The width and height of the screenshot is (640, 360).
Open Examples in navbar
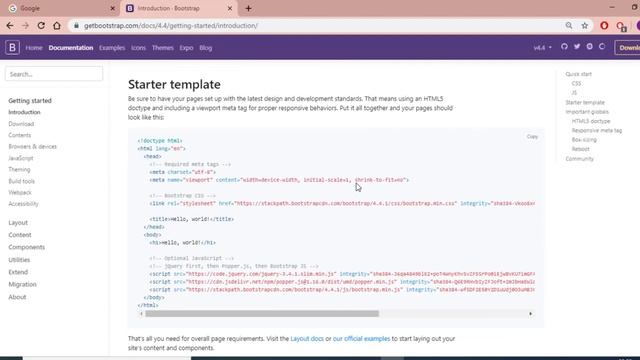[x=112, y=48]
